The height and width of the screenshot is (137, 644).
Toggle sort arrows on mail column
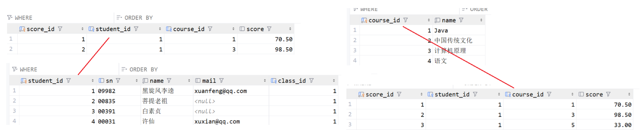265,81
